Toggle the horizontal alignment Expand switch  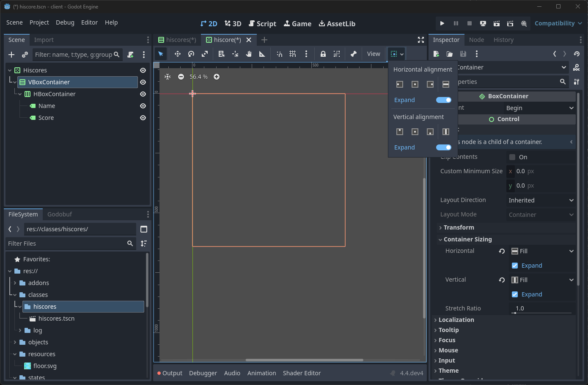coord(444,100)
